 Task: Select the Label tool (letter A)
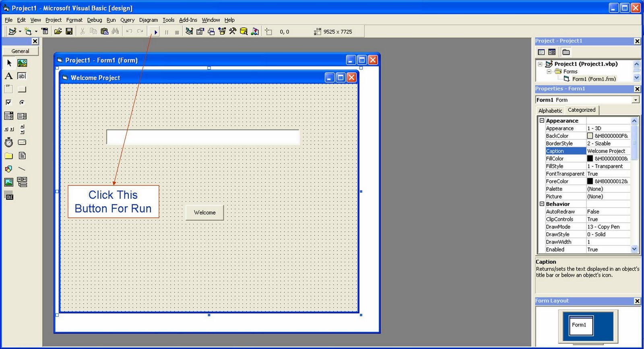point(9,76)
